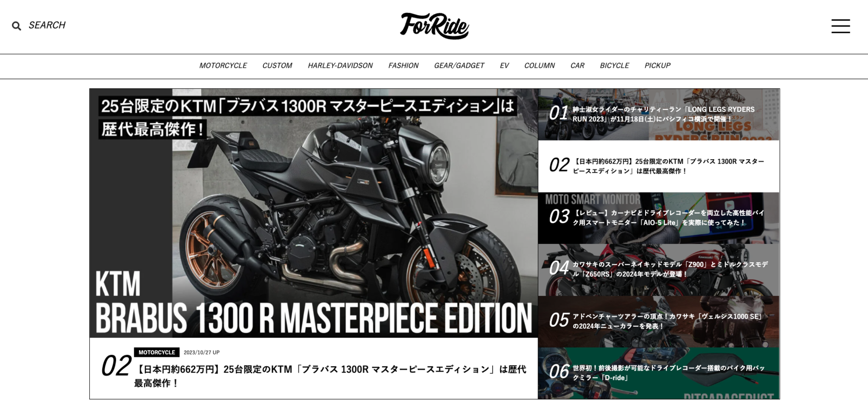Open the BICYCLE category
The height and width of the screenshot is (416, 868).
[x=615, y=66]
